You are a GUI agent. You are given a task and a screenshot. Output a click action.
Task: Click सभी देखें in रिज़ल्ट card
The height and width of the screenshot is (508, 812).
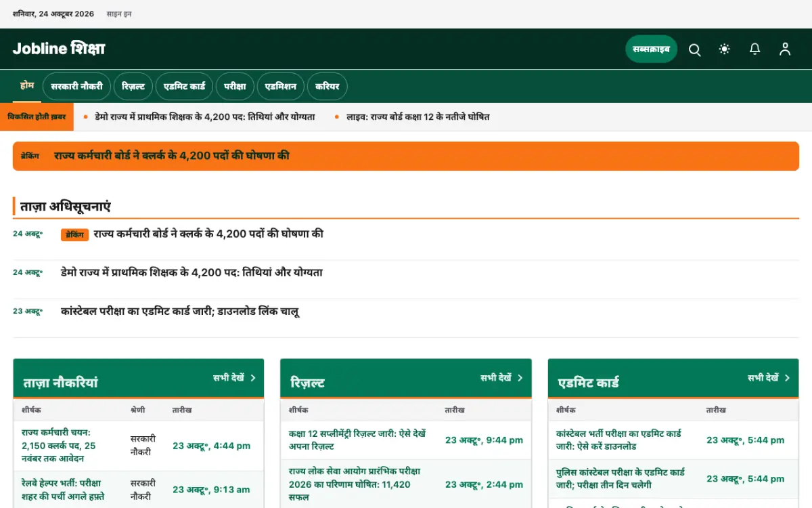pos(496,378)
